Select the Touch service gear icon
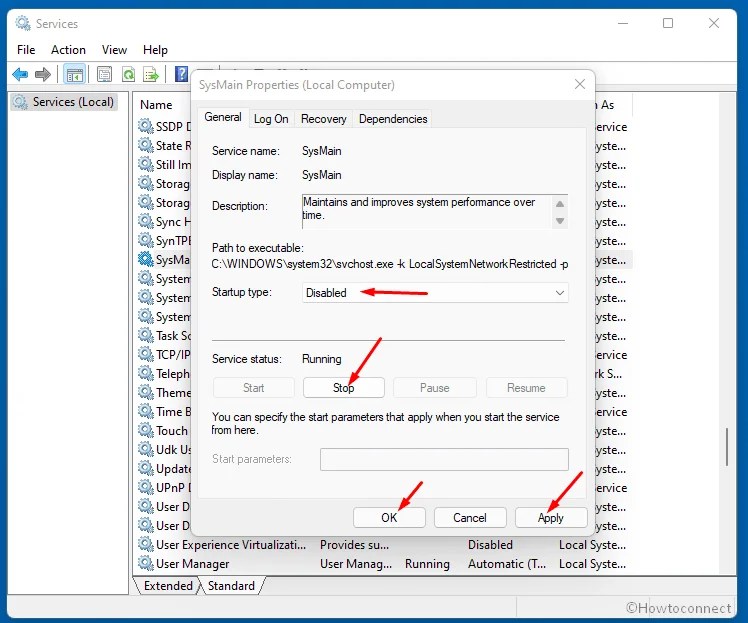This screenshot has width=748, height=623. [145, 430]
